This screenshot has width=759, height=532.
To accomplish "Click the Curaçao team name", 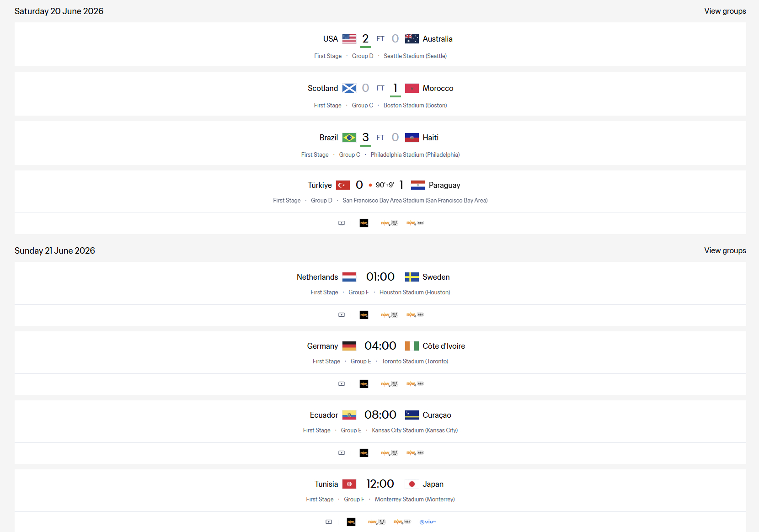I will coord(437,415).
